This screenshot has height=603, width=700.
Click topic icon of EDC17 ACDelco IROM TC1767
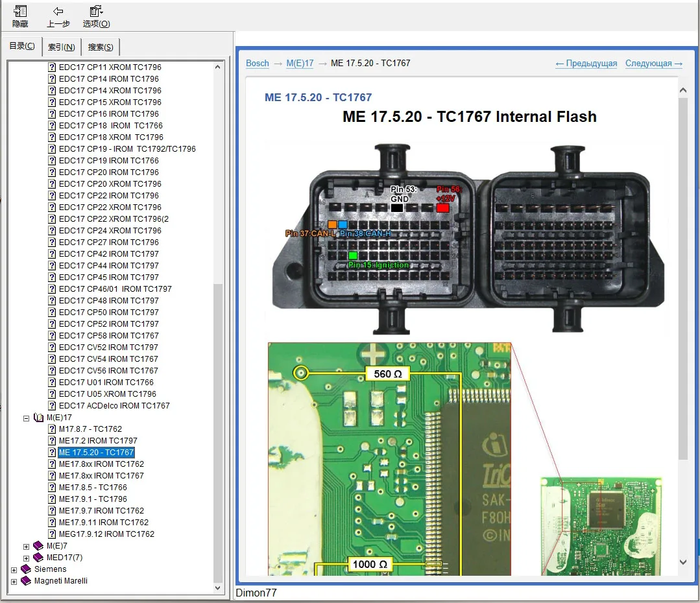pyautogui.click(x=53, y=406)
